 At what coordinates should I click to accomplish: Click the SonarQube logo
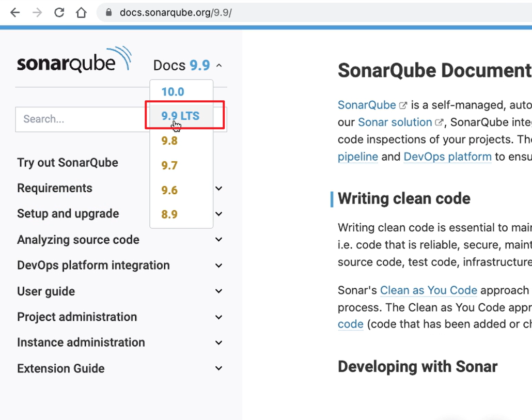point(74,59)
